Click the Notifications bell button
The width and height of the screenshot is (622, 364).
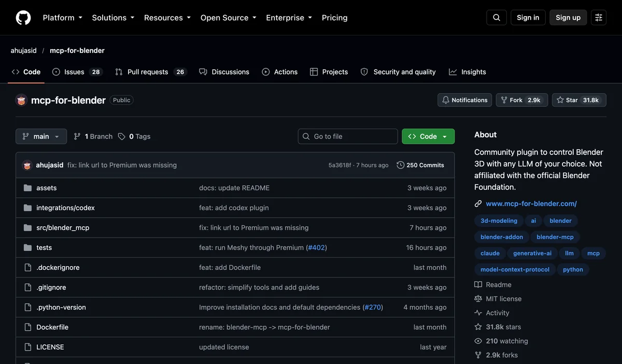pyautogui.click(x=465, y=100)
